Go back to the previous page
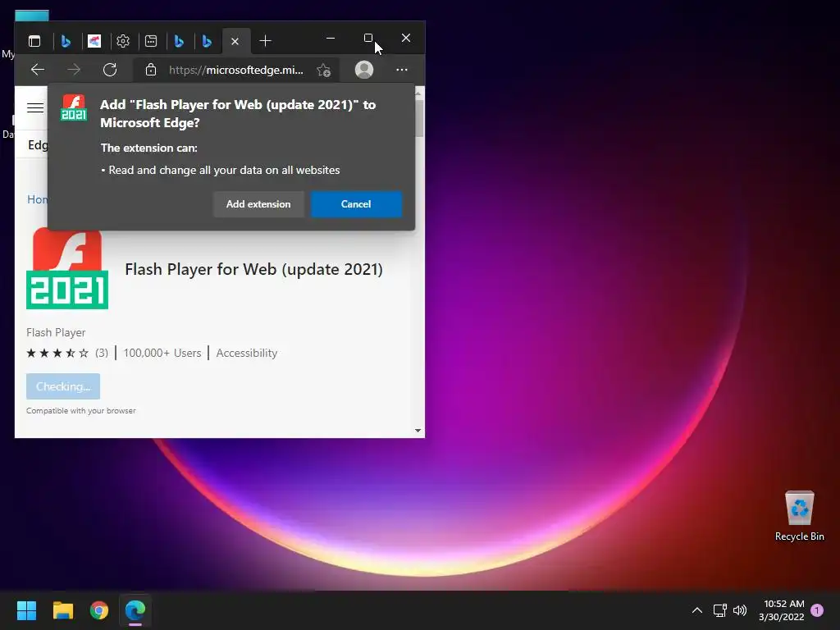The width and height of the screenshot is (840, 630). [38, 70]
